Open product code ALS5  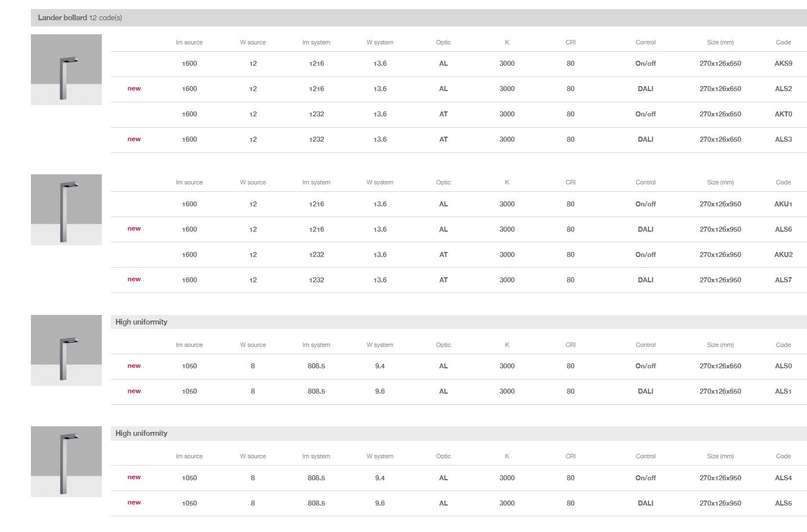coord(783,503)
